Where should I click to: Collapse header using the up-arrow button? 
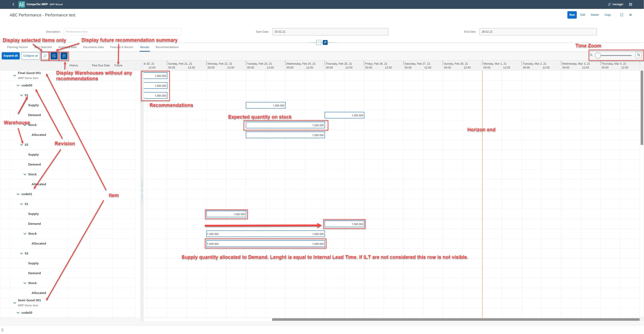(x=319, y=43)
